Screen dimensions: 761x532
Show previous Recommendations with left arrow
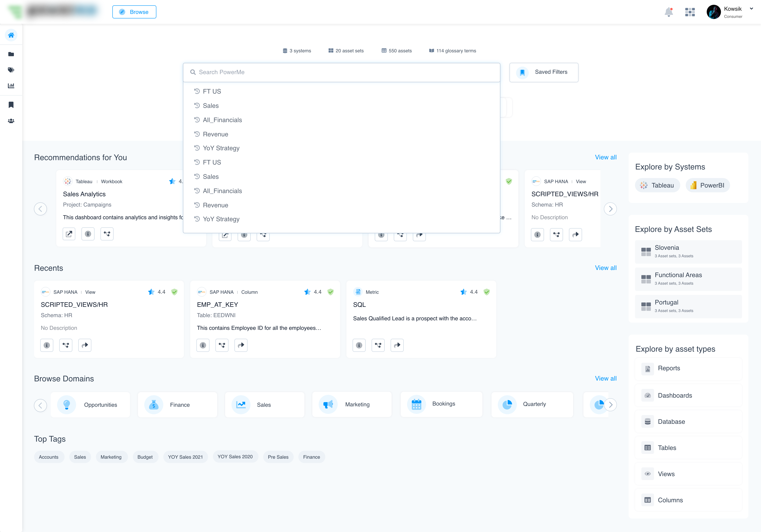40,209
